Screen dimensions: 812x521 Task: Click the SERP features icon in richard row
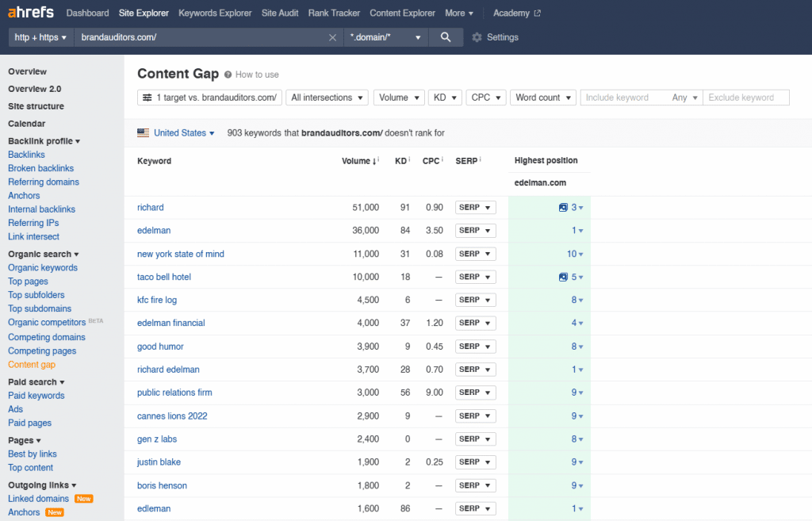coord(563,208)
